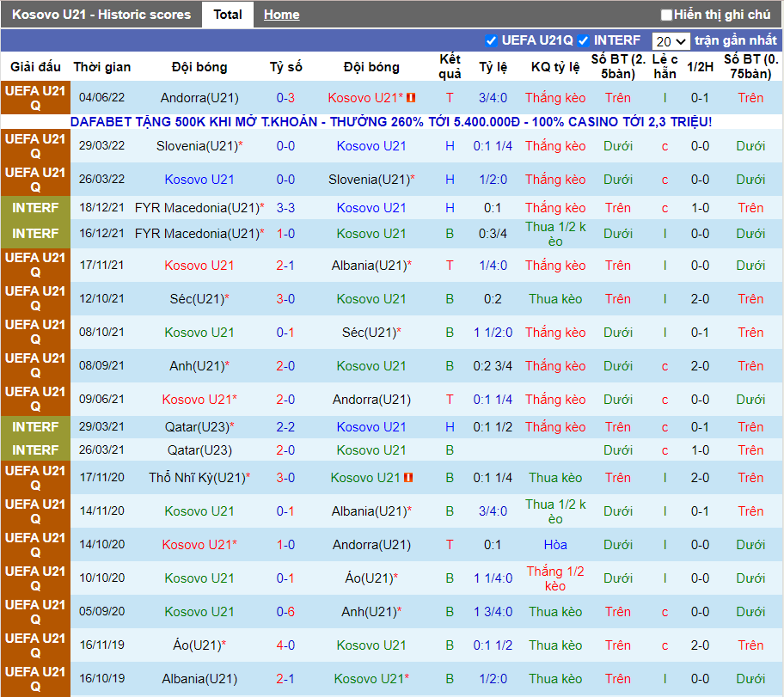This screenshot has height=697, width=784.
Task: Switch to the Total tab
Action: [x=228, y=15]
